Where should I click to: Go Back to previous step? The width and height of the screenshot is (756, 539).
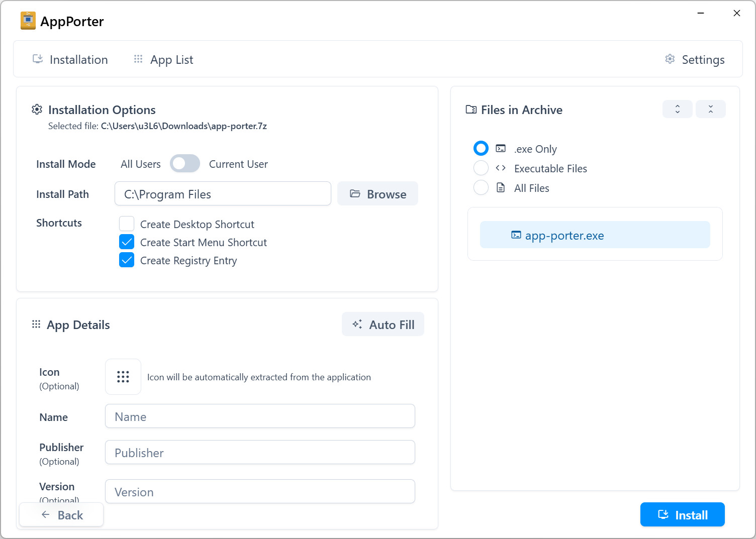[x=61, y=515]
